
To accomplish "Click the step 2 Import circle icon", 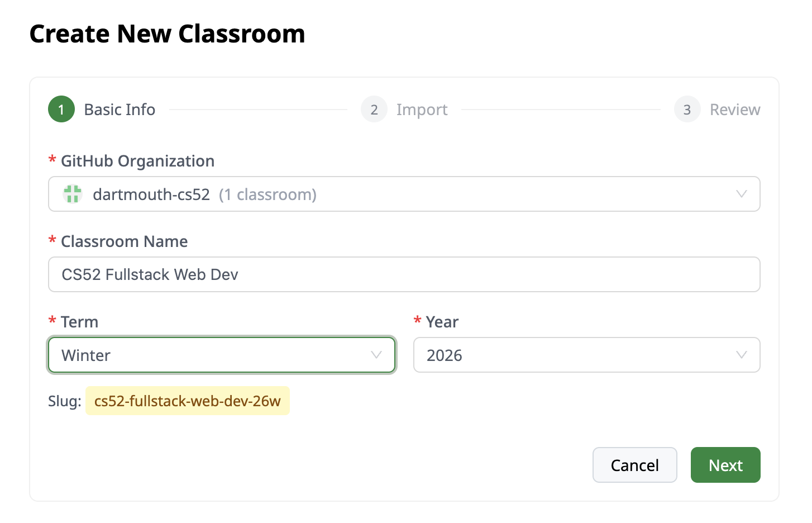I will [374, 109].
